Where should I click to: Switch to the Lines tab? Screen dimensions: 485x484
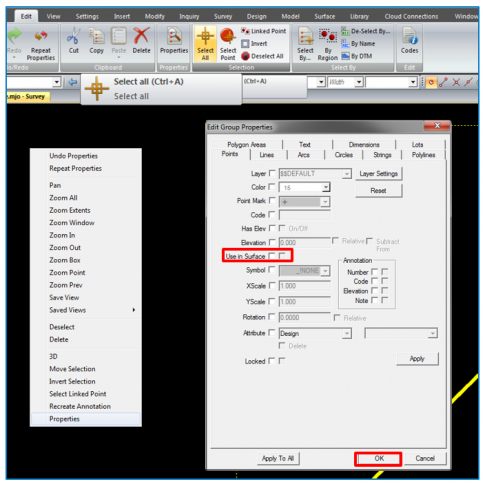pyautogui.click(x=267, y=155)
